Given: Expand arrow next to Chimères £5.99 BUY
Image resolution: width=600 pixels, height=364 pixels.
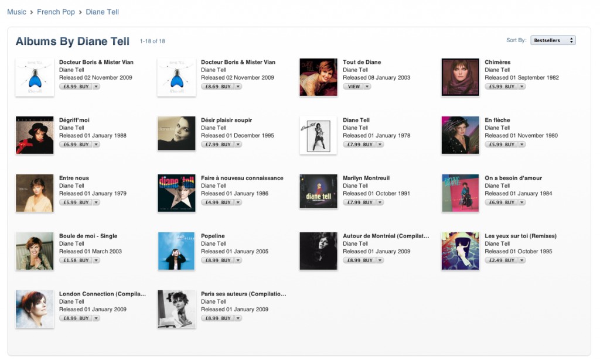Looking at the screenshot, I should click(x=522, y=87).
